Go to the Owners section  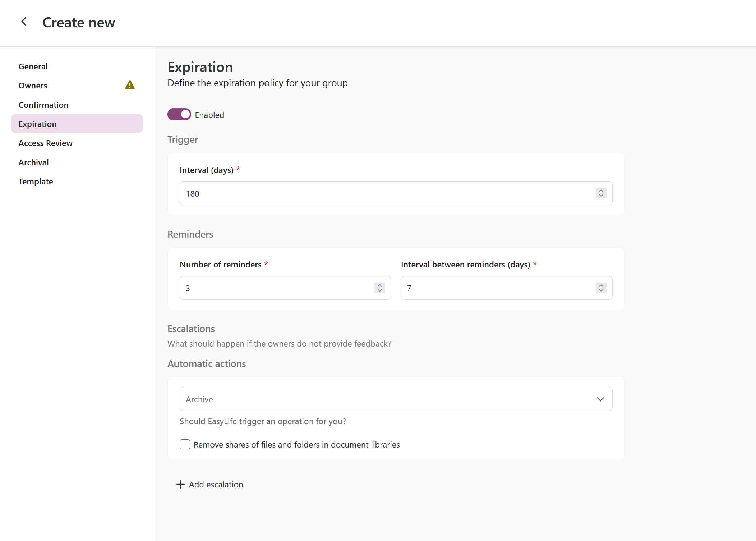[33, 86]
